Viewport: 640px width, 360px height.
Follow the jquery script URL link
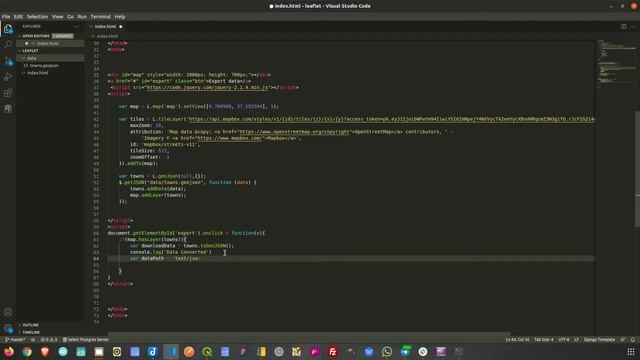point(207,87)
